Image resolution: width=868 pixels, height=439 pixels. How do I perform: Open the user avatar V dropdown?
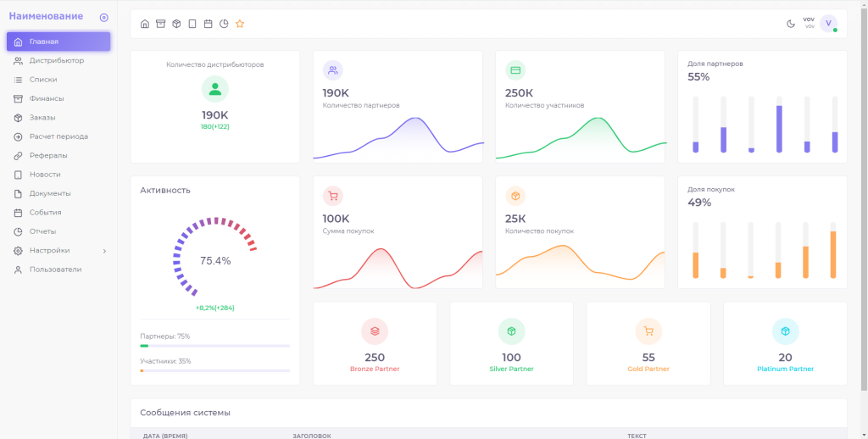point(828,24)
